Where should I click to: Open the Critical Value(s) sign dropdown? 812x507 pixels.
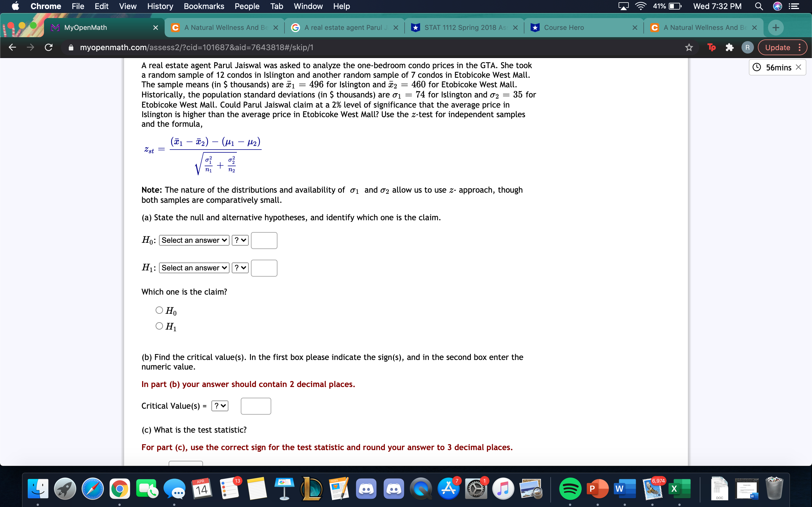219,406
